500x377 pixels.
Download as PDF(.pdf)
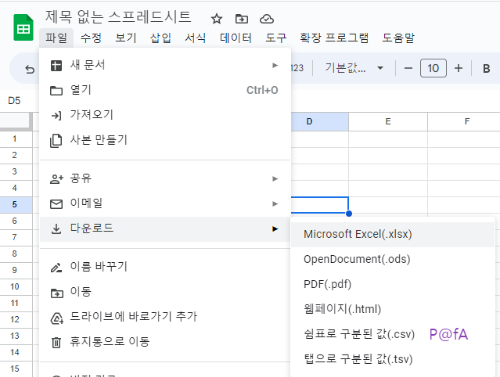(392, 284)
